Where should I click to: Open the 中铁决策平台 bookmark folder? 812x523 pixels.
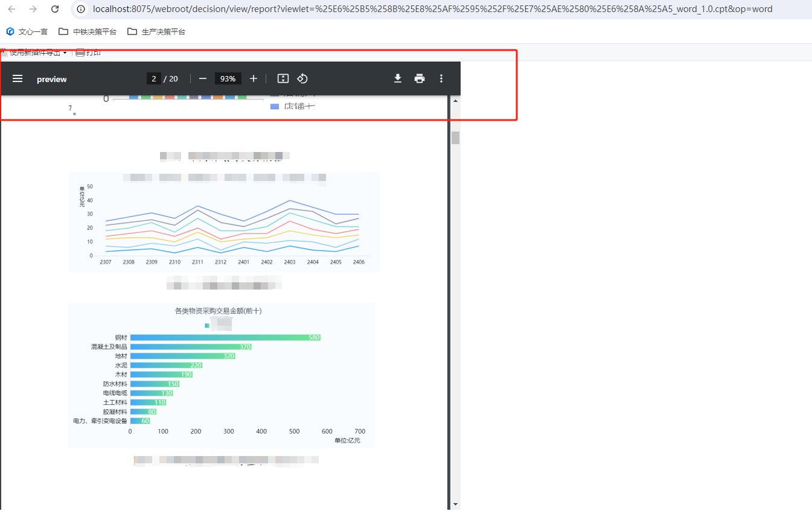[x=88, y=31]
